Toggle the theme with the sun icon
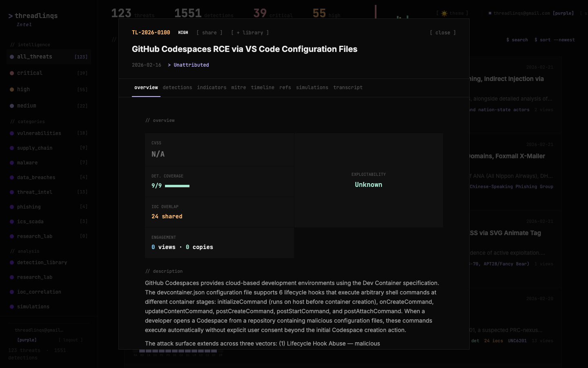Viewport: 588px width, 368px height. pos(444,13)
